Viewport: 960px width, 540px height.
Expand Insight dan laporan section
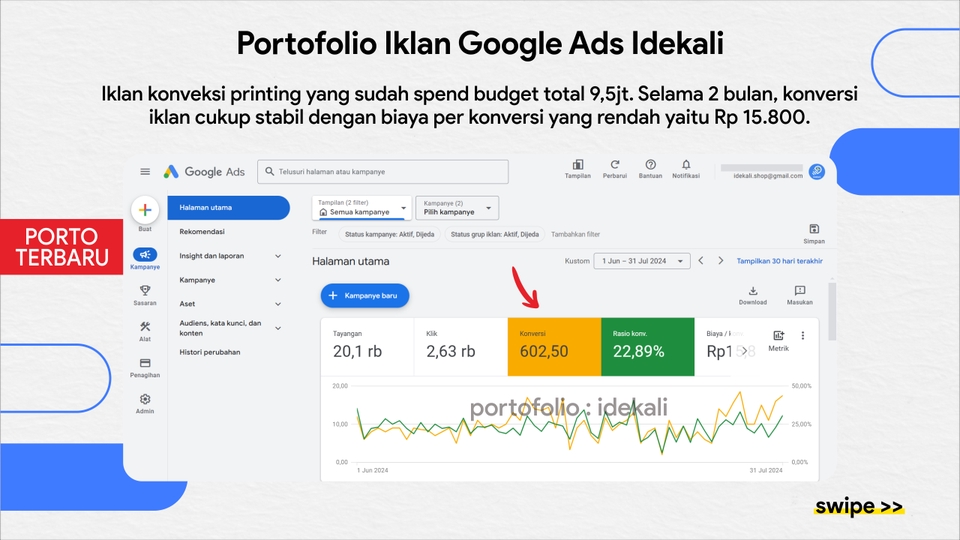[x=278, y=256]
